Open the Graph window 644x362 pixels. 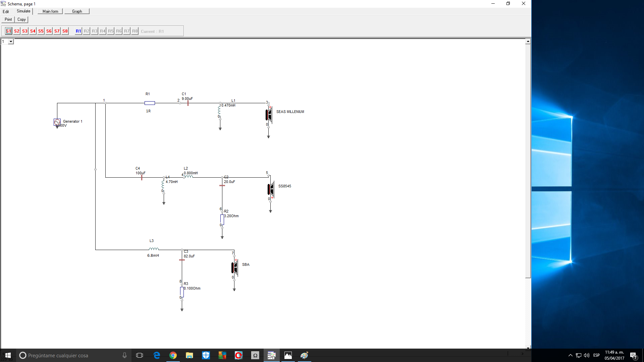(77, 11)
